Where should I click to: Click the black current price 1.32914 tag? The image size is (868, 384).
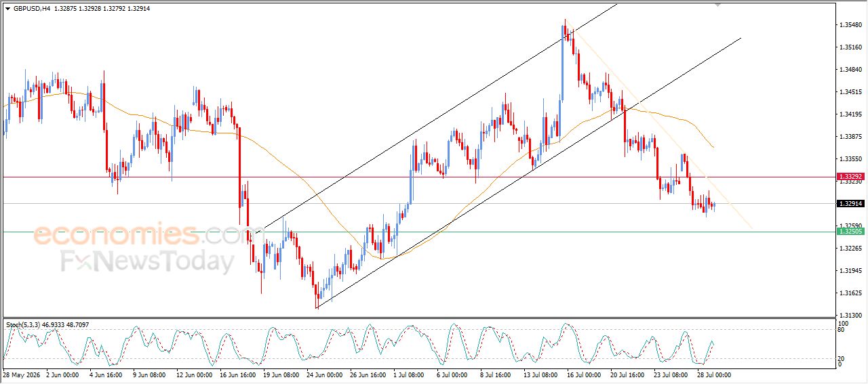click(x=850, y=203)
